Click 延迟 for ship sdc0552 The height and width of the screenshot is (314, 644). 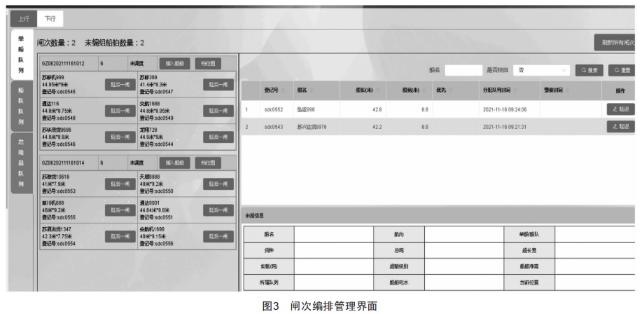[620, 109]
